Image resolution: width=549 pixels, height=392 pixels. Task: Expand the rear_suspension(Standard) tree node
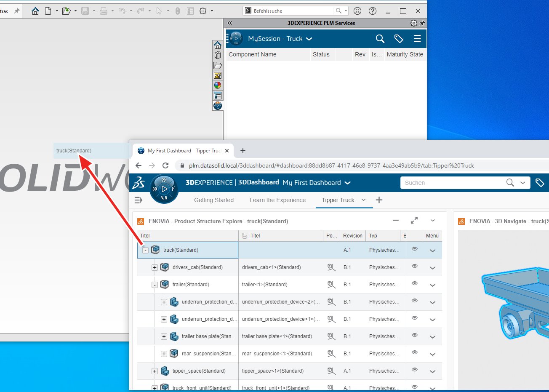tap(164, 354)
